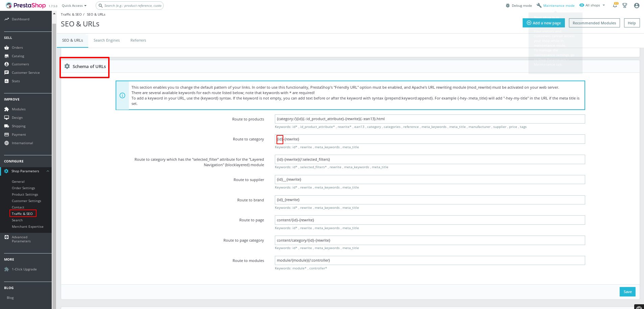
Task: Open Product Settings submenu item
Action: tap(25, 195)
